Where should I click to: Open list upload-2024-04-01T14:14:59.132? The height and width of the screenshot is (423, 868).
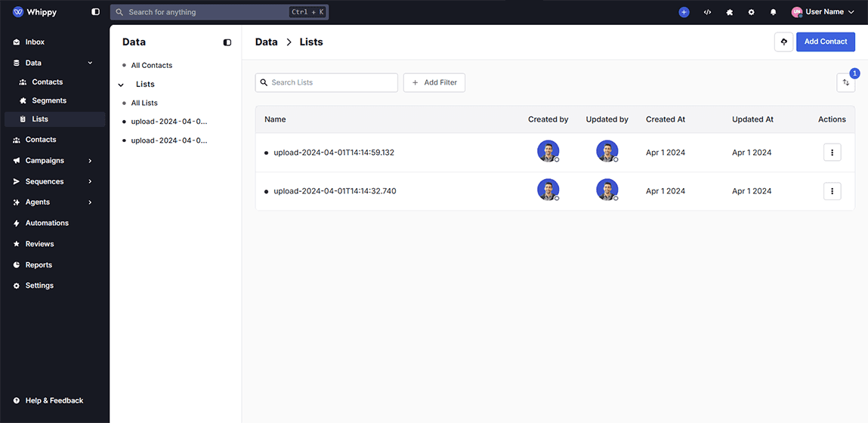coord(334,153)
